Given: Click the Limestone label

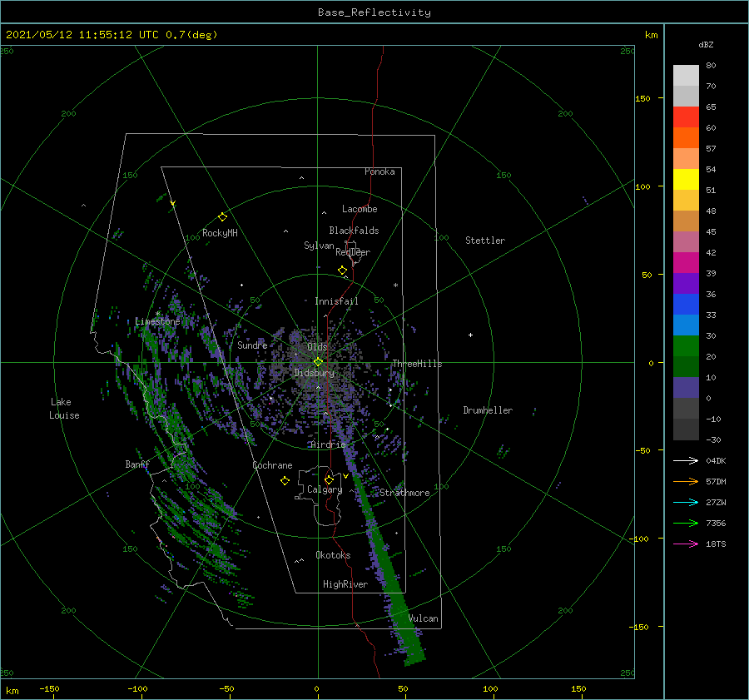Looking at the screenshot, I should coord(157,321).
